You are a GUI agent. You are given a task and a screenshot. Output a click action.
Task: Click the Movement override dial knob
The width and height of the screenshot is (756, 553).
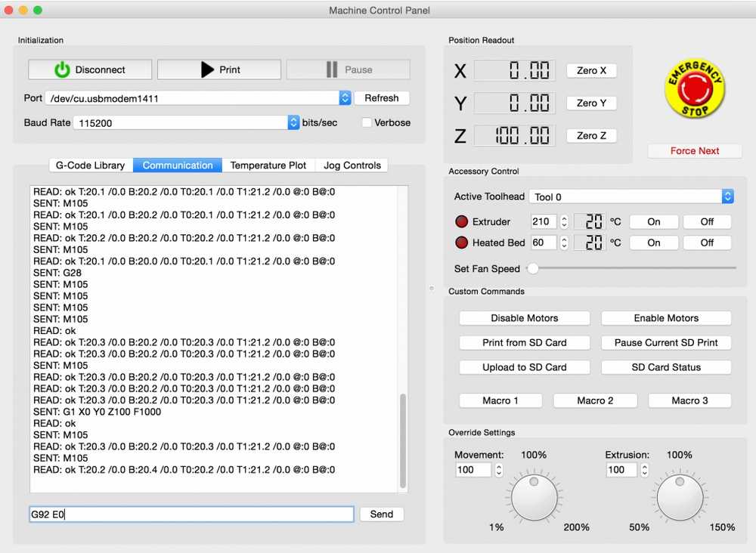(534, 498)
